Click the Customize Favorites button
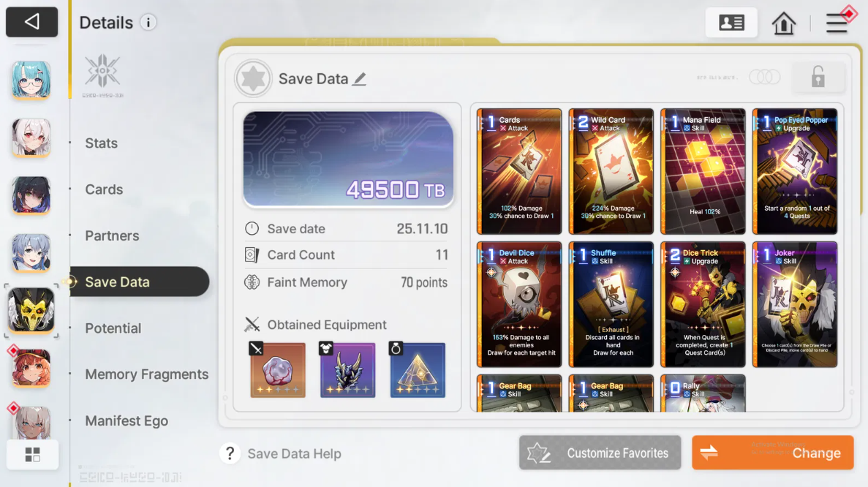 pyautogui.click(x=600, y=453)
